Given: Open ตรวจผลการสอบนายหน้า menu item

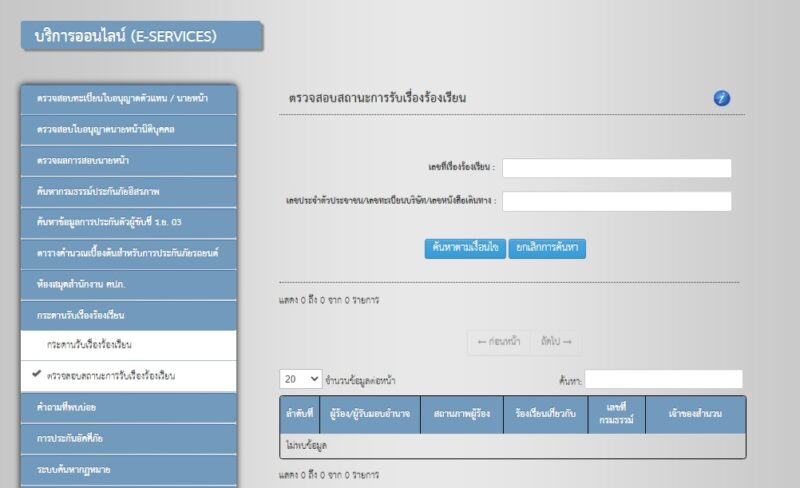Looking at the screenshot, I should click(129, 161).
